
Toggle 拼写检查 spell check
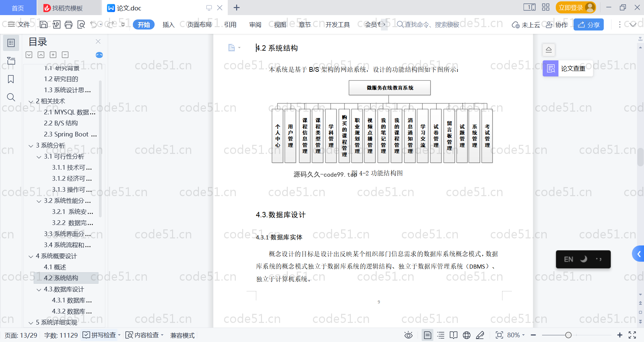coord(99,335)
